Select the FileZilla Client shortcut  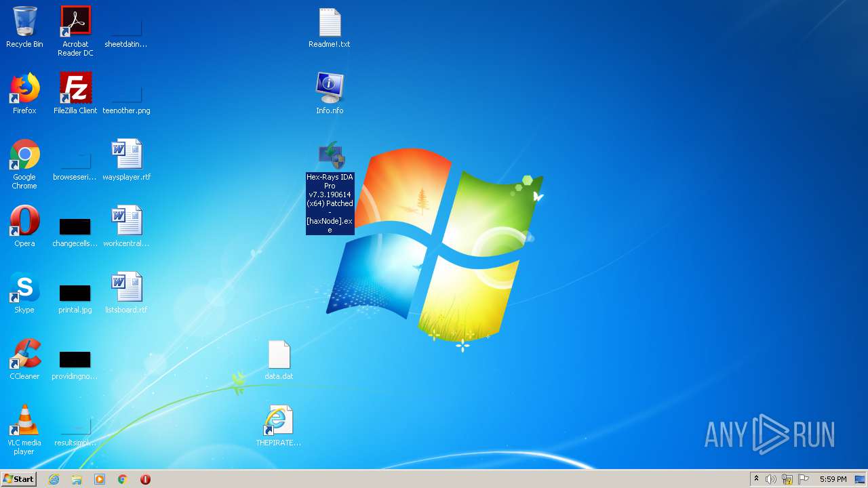pos(75,94)
